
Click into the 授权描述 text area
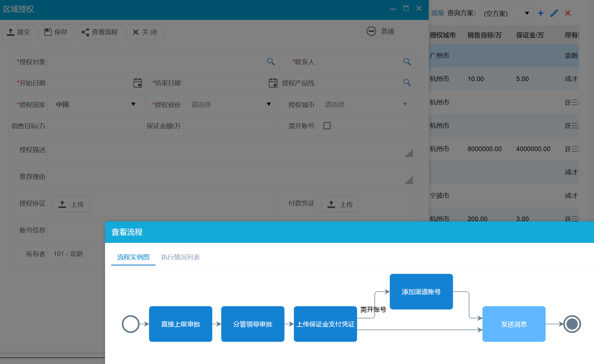click(231, 150)
